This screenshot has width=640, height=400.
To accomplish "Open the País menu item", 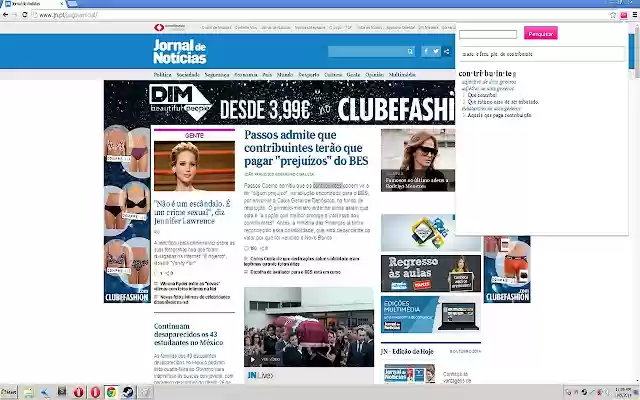I will tap(267, 75).
